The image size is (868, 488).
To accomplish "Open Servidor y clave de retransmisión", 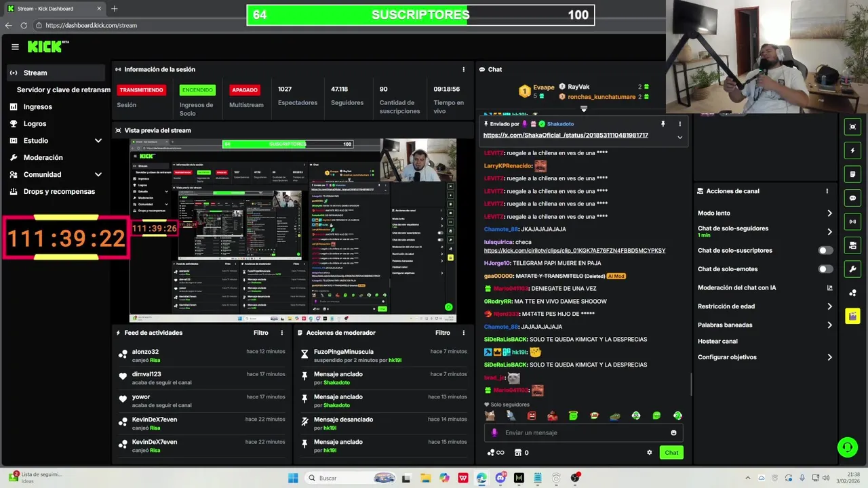I will [x=64, y=89].
